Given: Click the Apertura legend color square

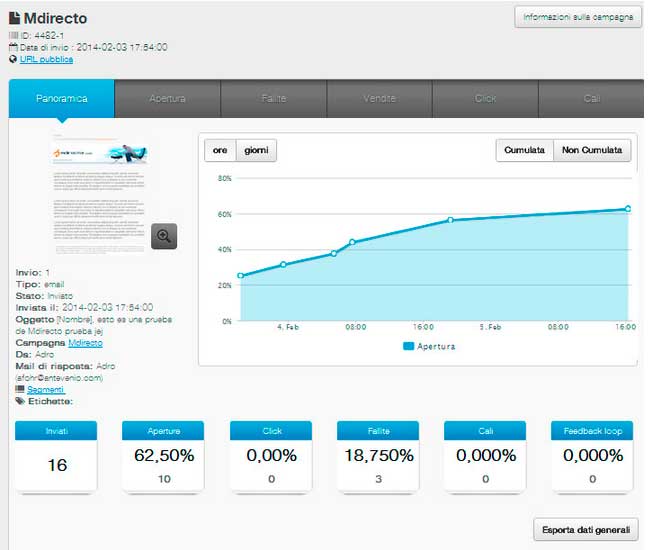Looking at the screenshot, I should tap(408, 346).
